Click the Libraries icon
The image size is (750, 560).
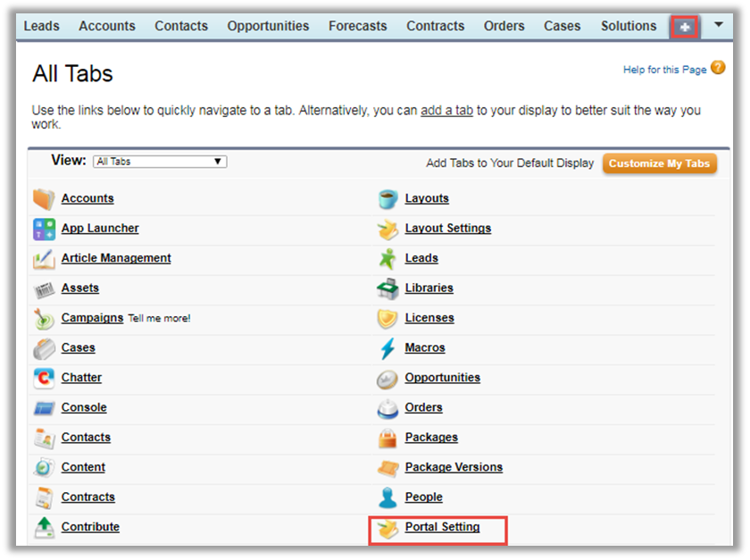point(387,288)
